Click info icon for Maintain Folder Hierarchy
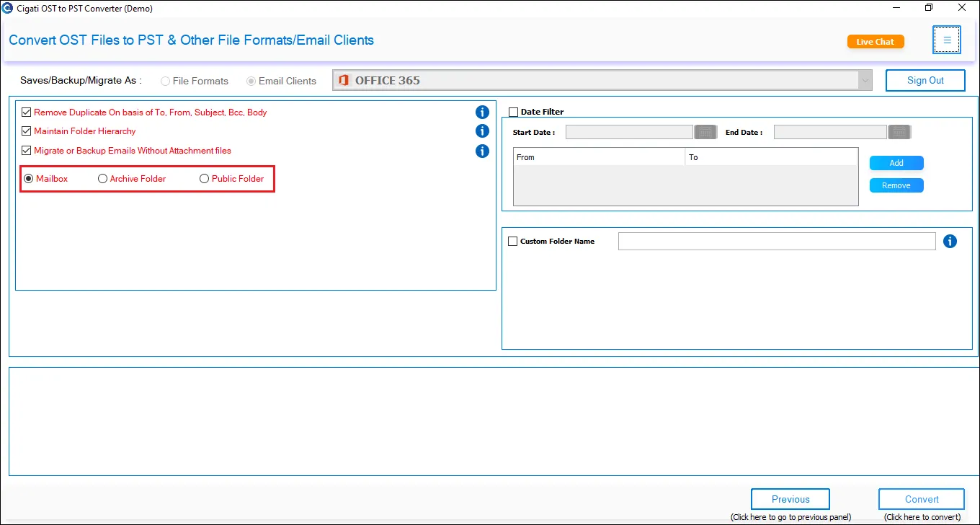Image resolution: width=980 pixels, height=525 pixels. pos(482,131)
